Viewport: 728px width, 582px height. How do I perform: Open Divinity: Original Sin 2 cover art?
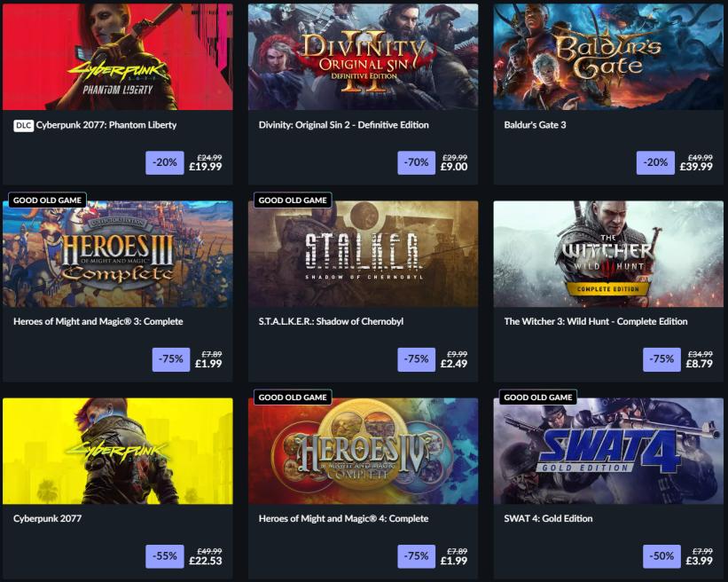coord(363,57)
